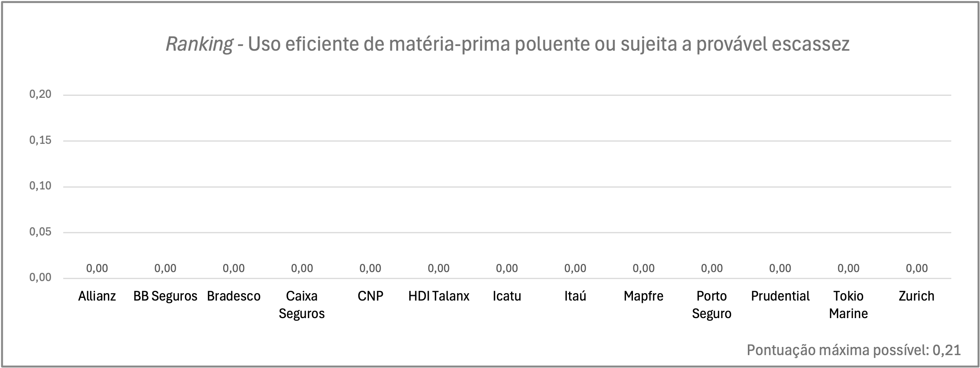Click the Prudential category label
Screen dimensions: 980x368
[780, 296]
